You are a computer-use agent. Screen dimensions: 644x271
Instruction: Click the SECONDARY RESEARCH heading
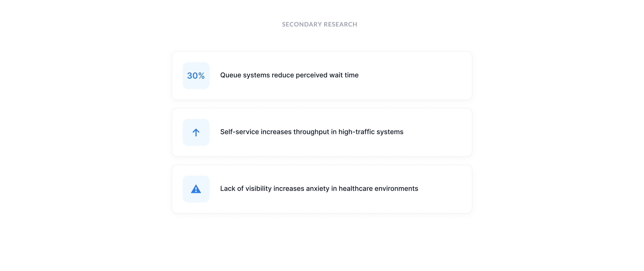pos(319,24)
